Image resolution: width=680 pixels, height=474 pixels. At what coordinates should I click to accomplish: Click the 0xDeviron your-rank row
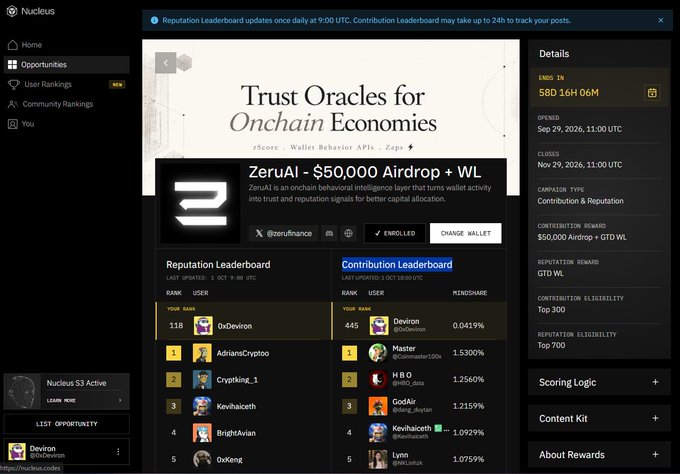[243, 321]
